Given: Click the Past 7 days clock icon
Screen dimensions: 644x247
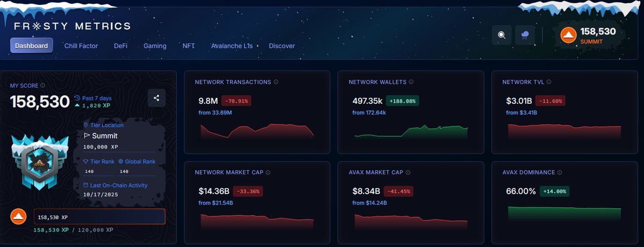Looking at the screenshot, I should (77, 98).
